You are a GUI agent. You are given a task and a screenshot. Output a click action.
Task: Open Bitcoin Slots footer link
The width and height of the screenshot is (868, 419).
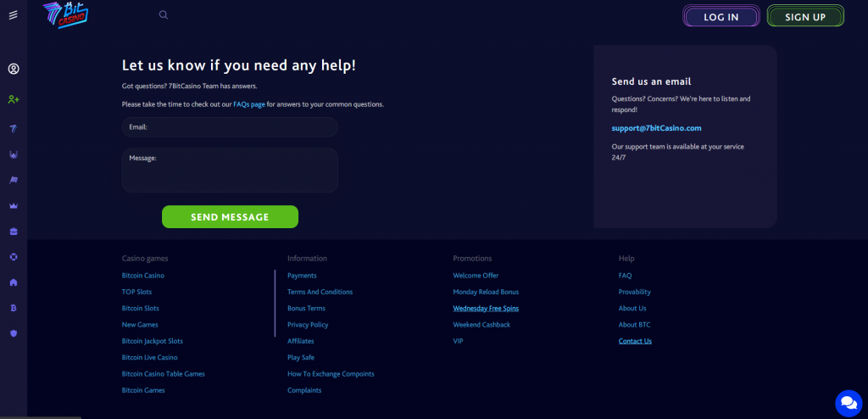[x=140, y=308]
